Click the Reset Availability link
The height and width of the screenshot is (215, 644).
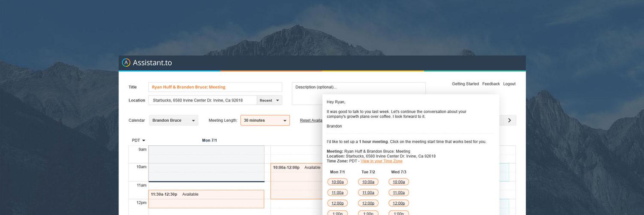(x=311, y=120)
